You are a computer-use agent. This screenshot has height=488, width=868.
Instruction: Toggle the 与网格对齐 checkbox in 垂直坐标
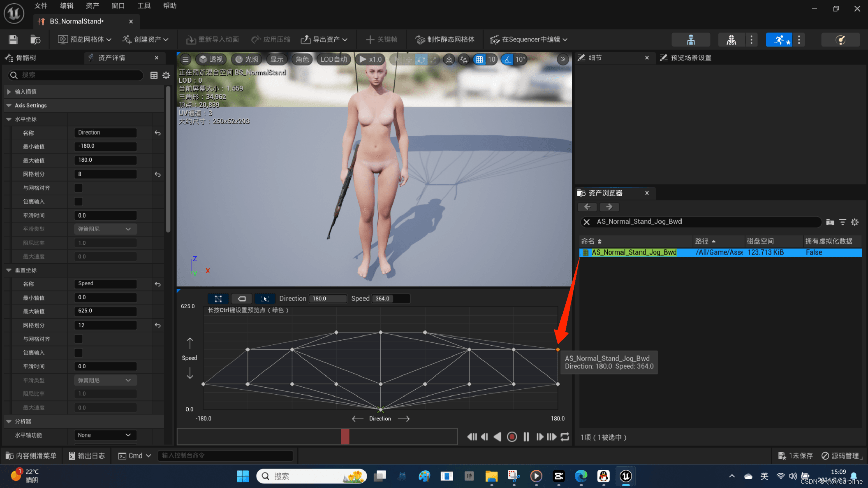(78, 339)
